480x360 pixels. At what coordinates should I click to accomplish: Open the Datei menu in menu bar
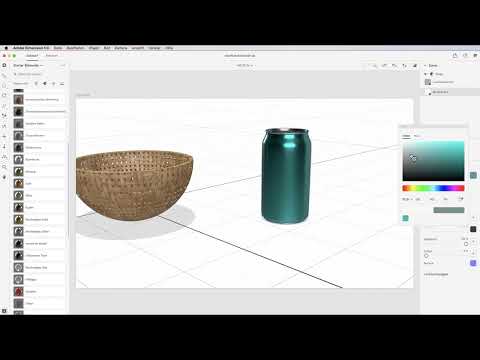point(58,48)
